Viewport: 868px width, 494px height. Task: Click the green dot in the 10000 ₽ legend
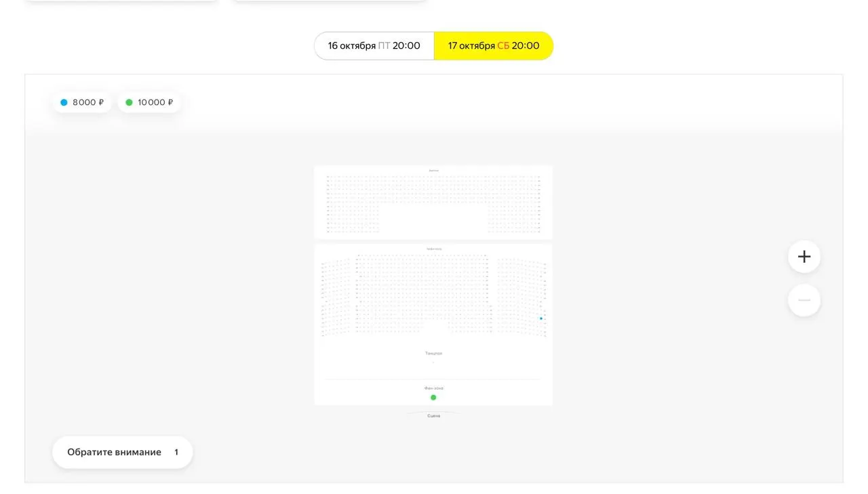pos(129,102)
